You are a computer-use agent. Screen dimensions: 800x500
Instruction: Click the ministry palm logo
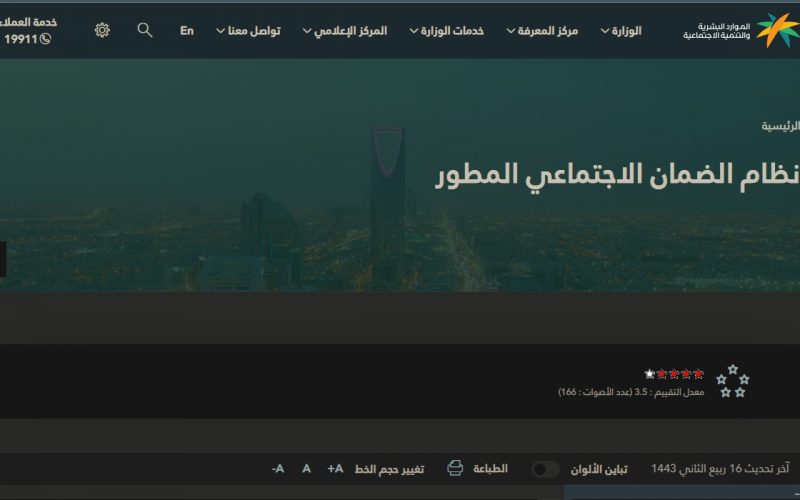point(778,30)
